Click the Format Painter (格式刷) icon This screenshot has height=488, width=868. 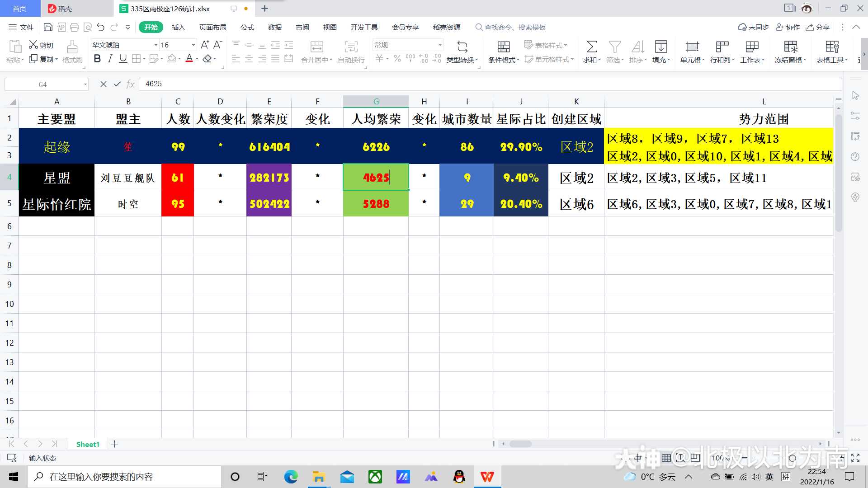click(72, 47)
